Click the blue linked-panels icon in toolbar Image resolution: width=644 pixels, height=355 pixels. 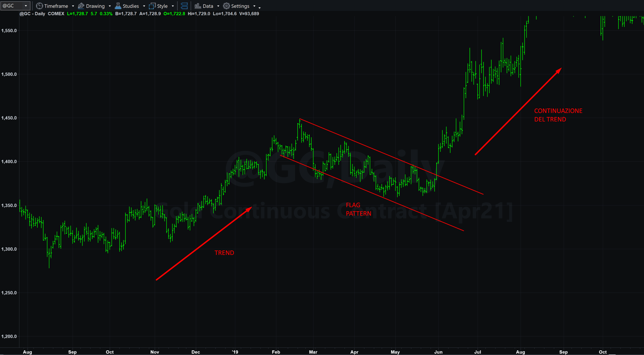tap(184, 6)
